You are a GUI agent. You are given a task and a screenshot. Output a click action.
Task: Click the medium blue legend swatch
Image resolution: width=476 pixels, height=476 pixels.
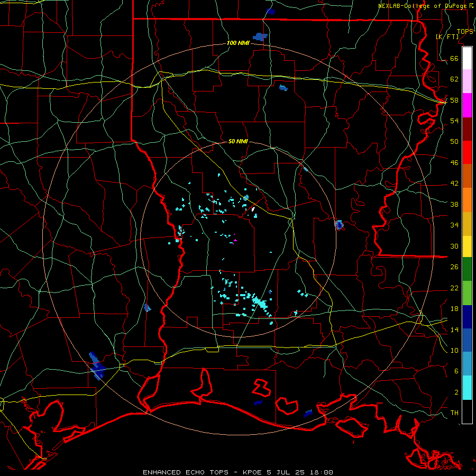point(467,340)
